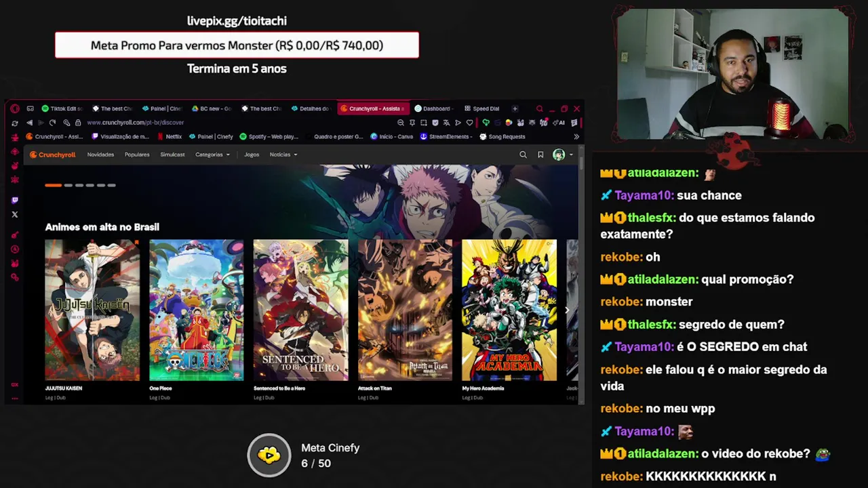Screen dimensions: 868x488
Task: Click the easy setup icon at toolbar end
Action: tap(574, 123)
